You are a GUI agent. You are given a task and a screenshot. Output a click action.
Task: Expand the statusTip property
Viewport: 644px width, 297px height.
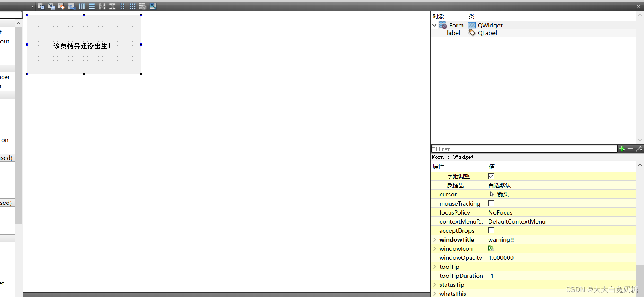point(435,285)
